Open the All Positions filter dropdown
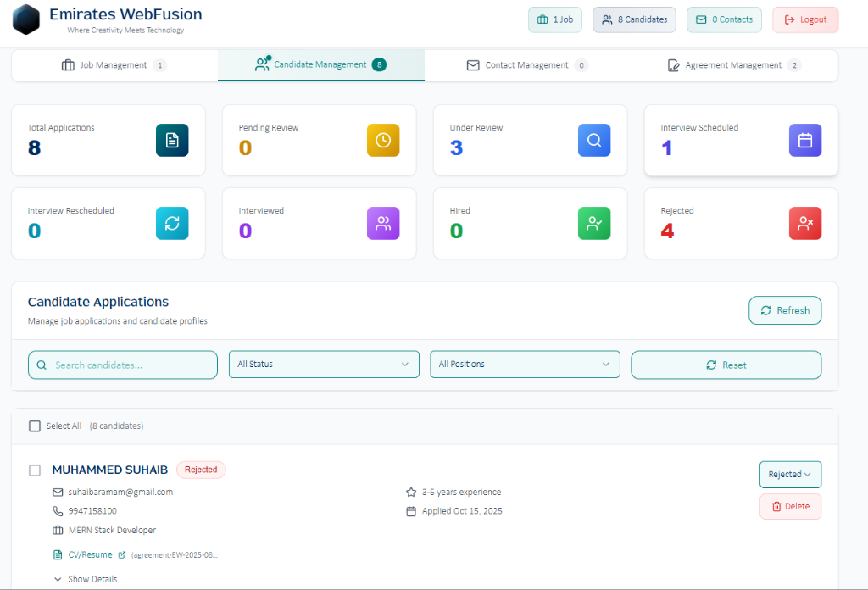The height and width of the screenshot is (590, 868). point(525,365)
